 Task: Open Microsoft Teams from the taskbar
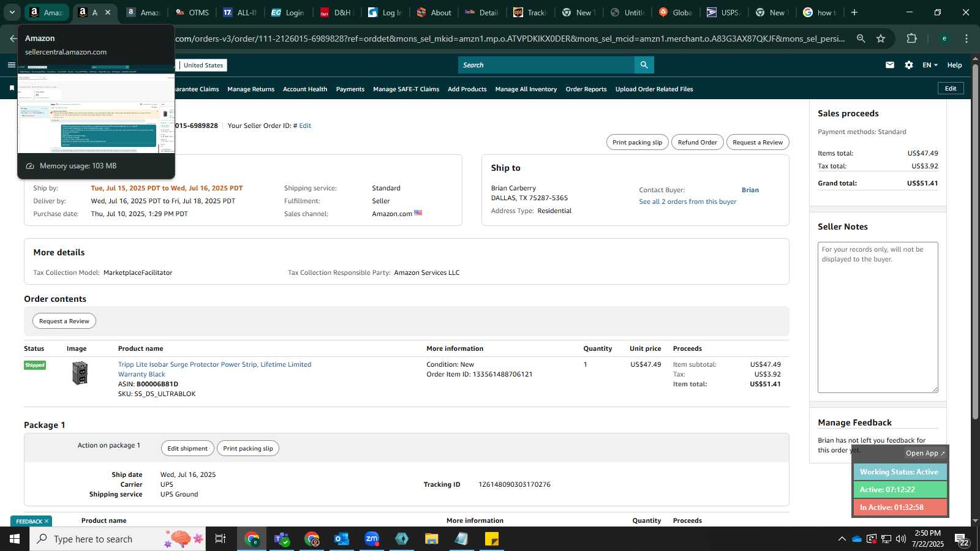(282, 539)
